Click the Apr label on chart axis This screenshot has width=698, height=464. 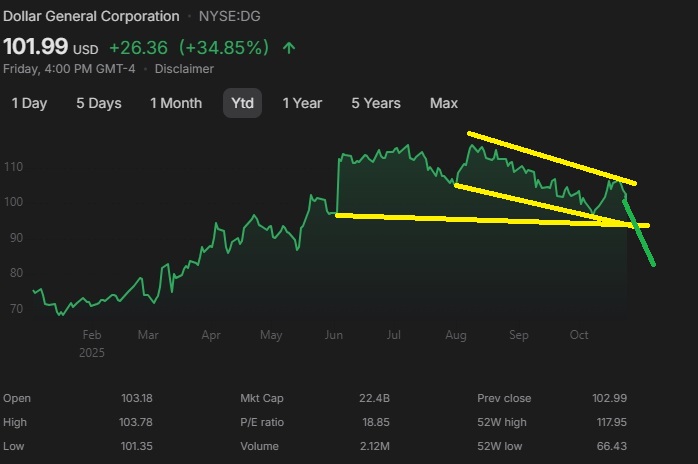[x=211, y=335]
